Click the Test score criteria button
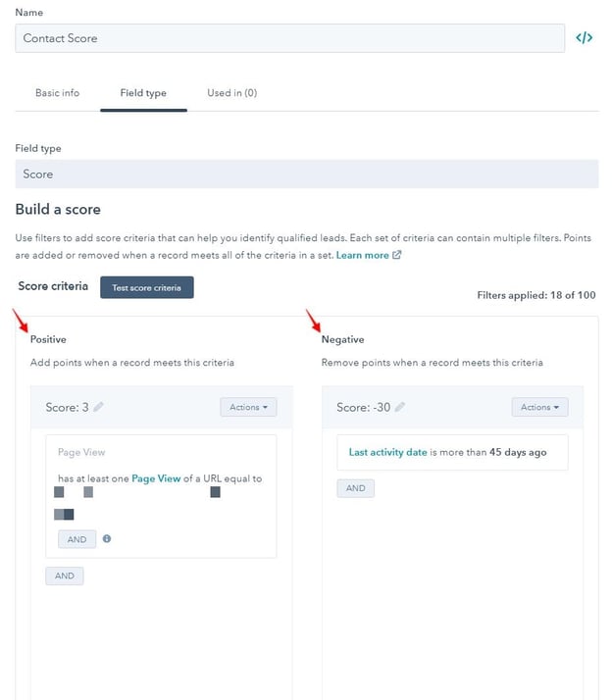Viewport: 612px width, 700px height. tap(147, 286)
